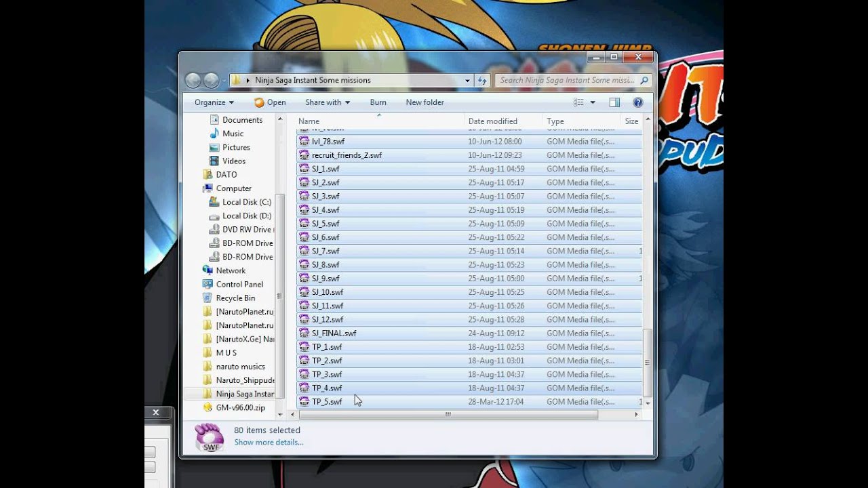The image size is (868, 488).
Task: Select the TP_3.swf file name
Action: click(x=327, y=374)
